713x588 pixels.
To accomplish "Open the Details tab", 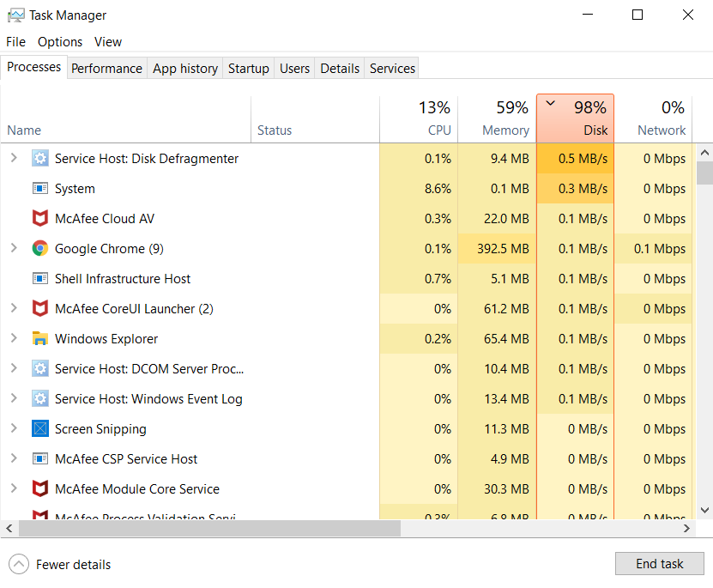I will (340, 68).
